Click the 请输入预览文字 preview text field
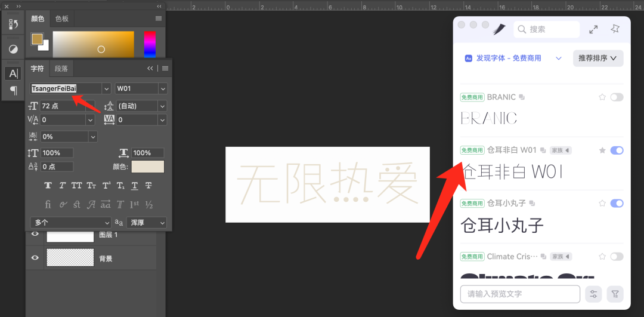 [x=520, y=294]
